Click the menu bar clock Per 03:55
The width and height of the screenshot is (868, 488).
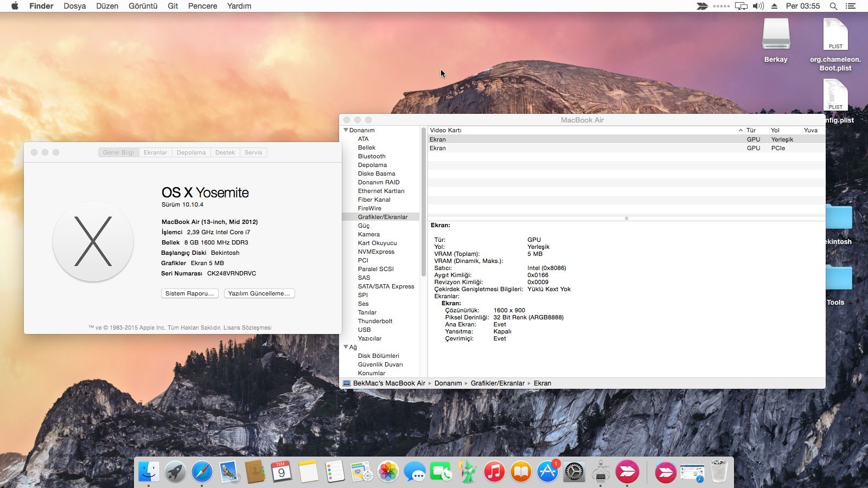803,6
